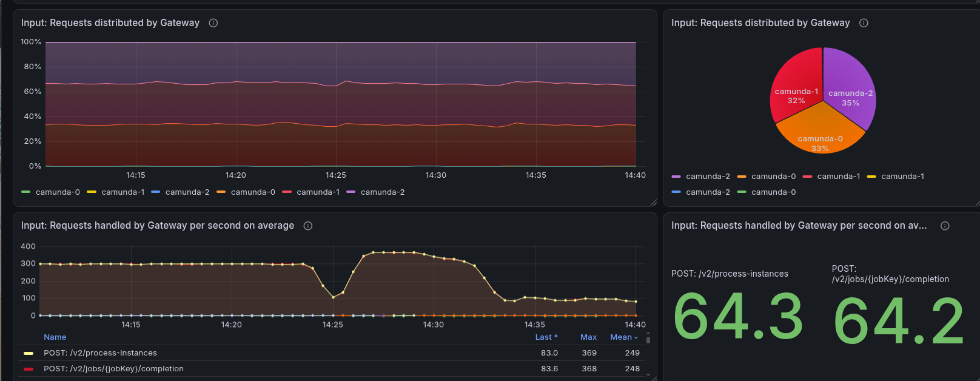
Task: Click the 64.2 stat value
Action: coord(899,320)
